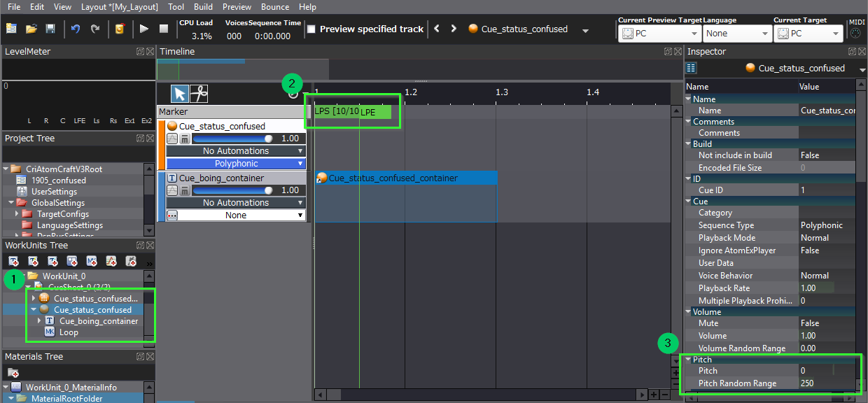Collapse the WorkUnit_0_MaterialInfo node

click(x=5, y=387)
